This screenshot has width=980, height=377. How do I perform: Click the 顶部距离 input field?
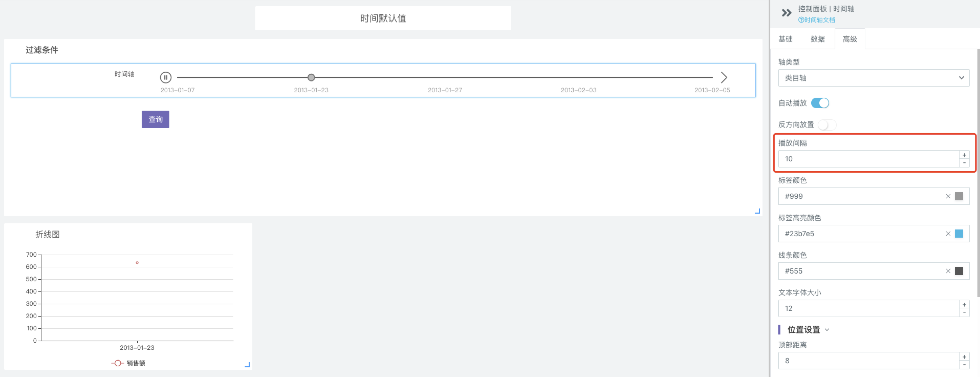coord(868,360)
